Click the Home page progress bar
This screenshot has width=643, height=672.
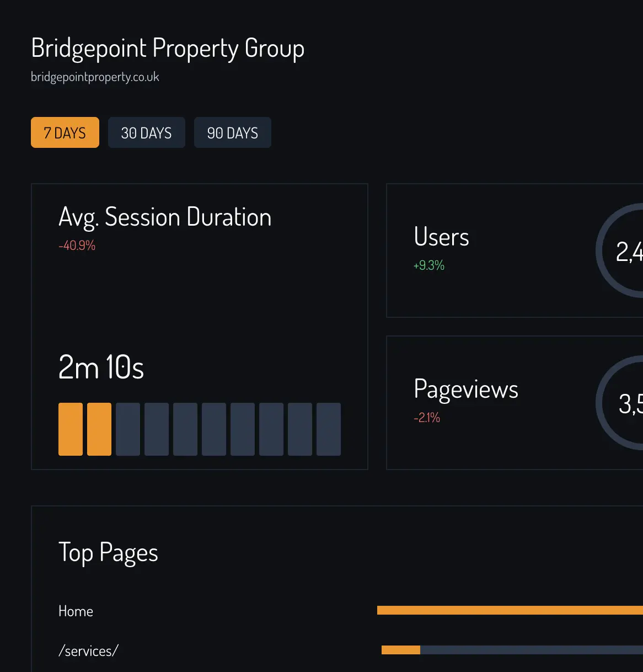(x=507, y=610)
